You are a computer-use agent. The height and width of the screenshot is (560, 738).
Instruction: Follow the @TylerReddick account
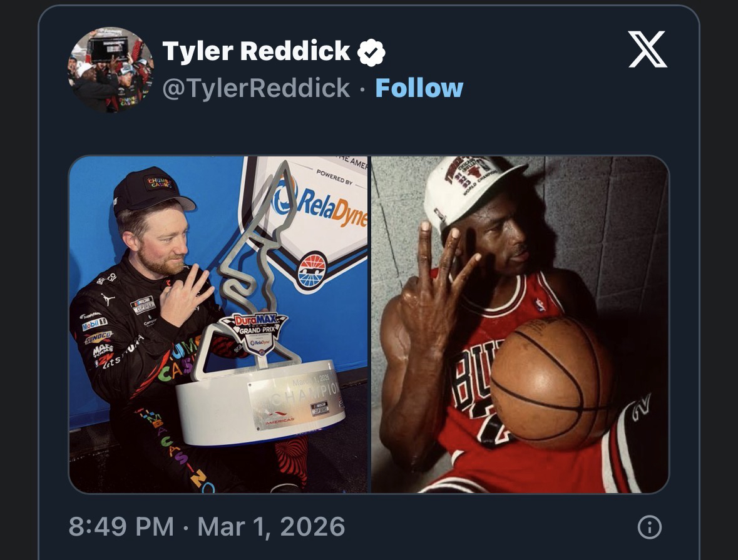click(x=419, y=88)
